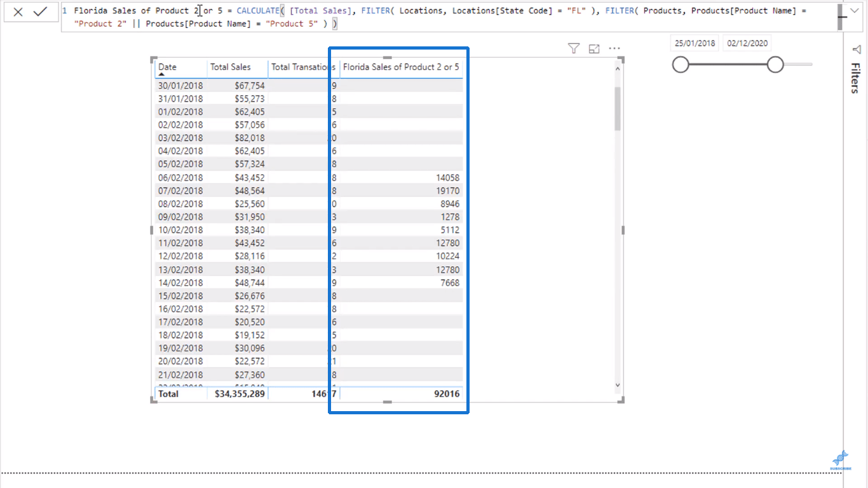Click the scroll down arrow of the table
The height and width of the screenshot is (488, 868).
[618, 384]
